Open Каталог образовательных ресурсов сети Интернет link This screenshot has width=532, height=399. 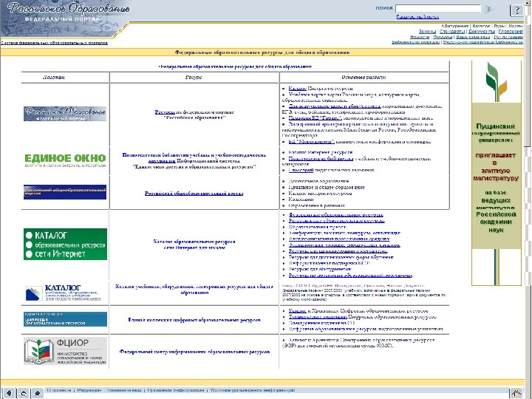tap(194, 245)
